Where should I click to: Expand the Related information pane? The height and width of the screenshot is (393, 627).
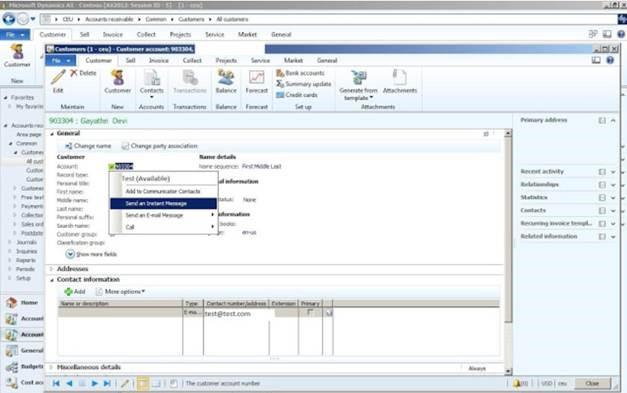[x=613, y=237]
